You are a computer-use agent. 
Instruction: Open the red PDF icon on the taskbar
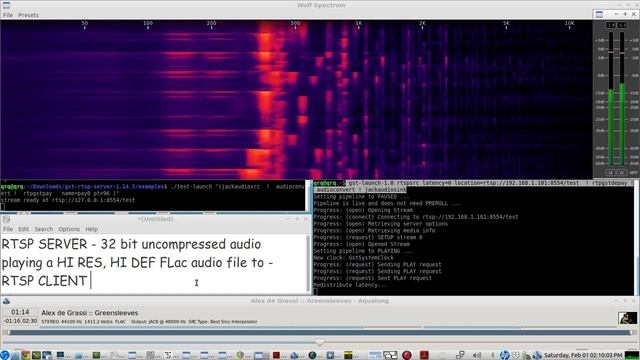point(424,355)
